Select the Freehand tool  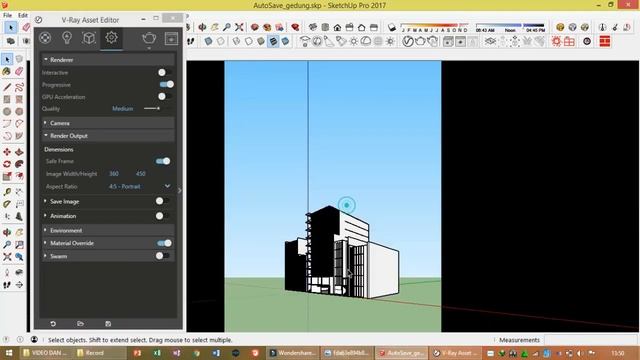point(19,87)
